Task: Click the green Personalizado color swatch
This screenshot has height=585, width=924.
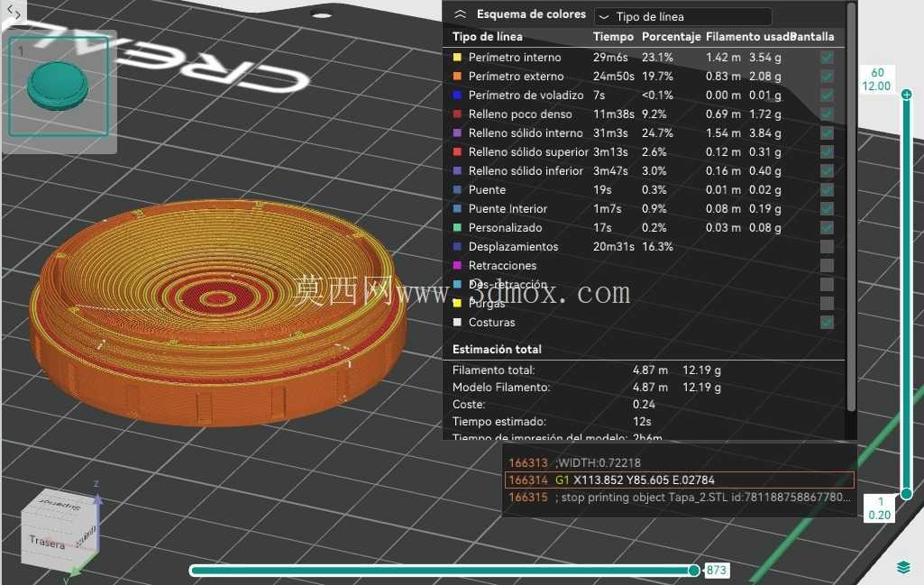Action: (457, 227)
